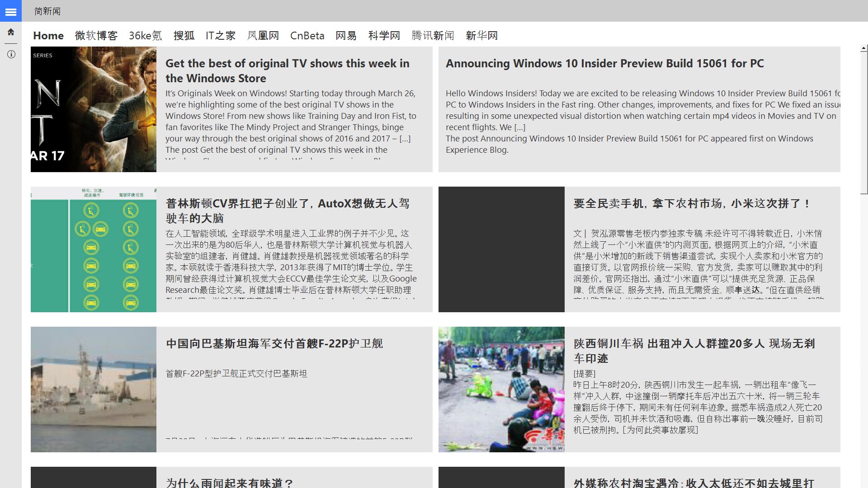Select the 搜狐 news tab
The height and width of the screenshot is (488, 868).
tap(184, 36)
